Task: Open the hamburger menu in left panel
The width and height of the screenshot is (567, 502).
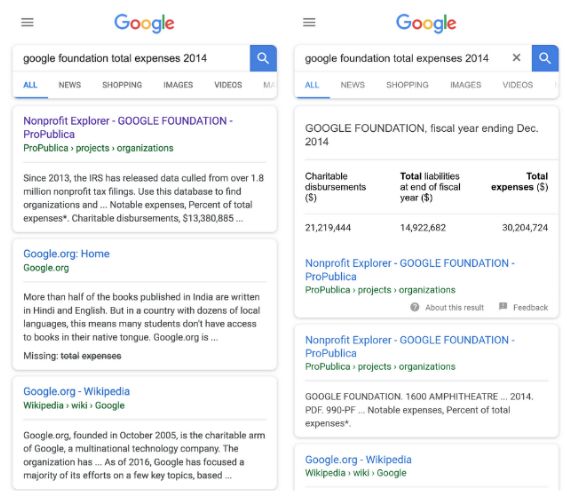Action: [27, 22]
